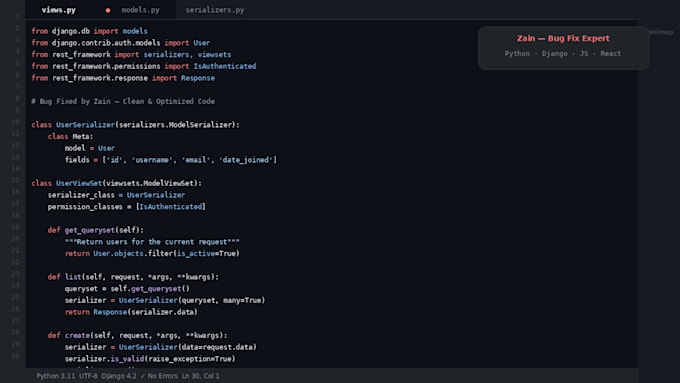The image size is (680, 383).
Task: Click the No Errors status indicator
Action: (x=159, y=376)
